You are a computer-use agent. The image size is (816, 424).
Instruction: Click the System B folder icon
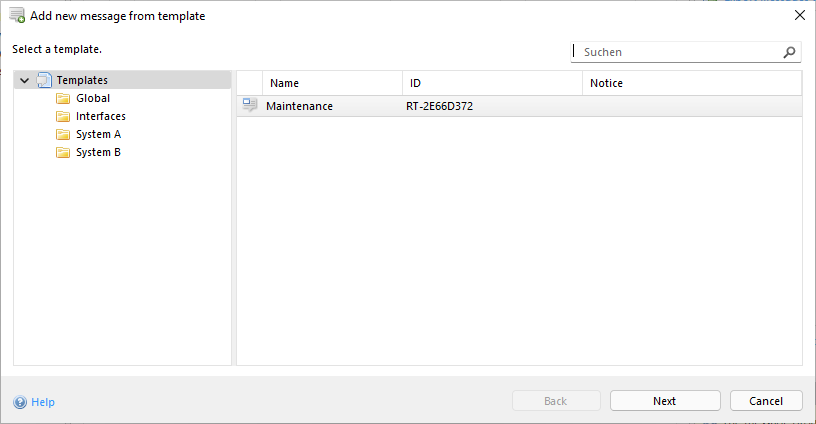click(63, 153)
